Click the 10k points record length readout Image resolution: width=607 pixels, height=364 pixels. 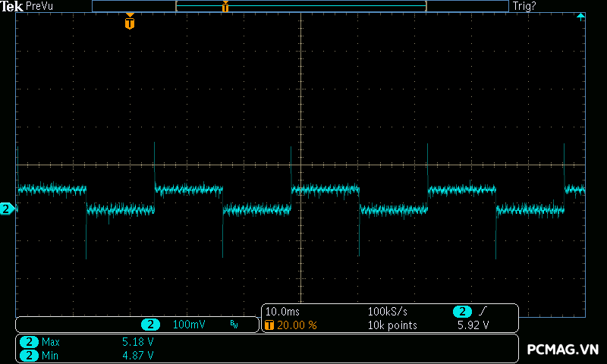(x=392, y=325)
